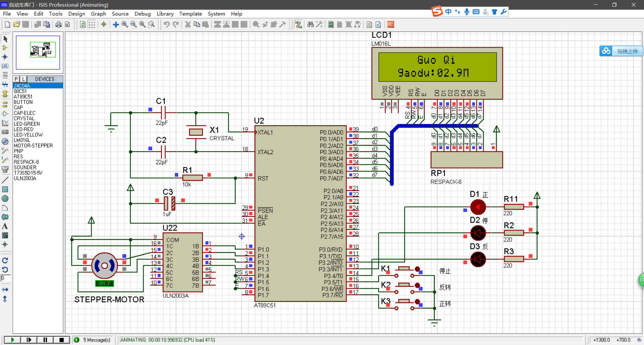The image size is (644, 345).
Task: Select the 2D text graphics tool
Action: click(5, 226)
